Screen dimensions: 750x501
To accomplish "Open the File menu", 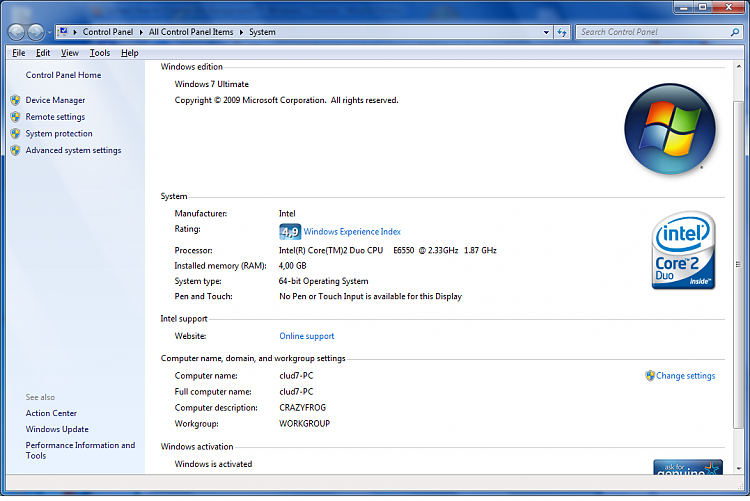I will coord(19,53).
